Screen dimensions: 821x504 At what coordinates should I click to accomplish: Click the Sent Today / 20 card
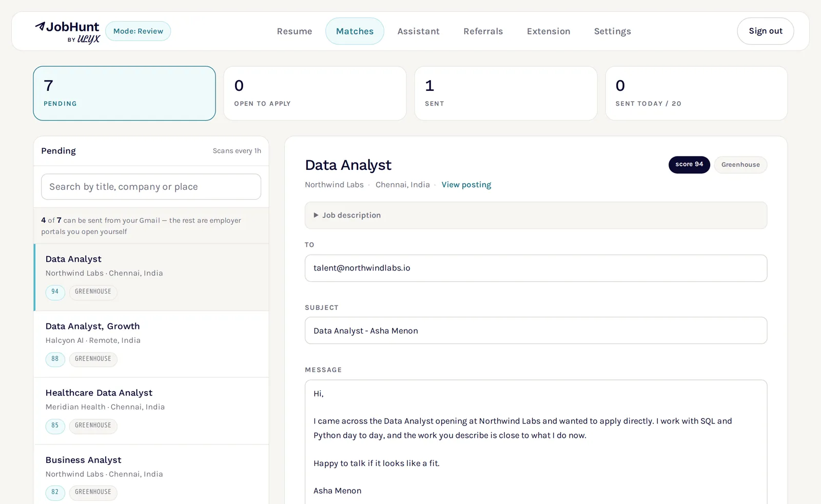(x=696, y=93)
